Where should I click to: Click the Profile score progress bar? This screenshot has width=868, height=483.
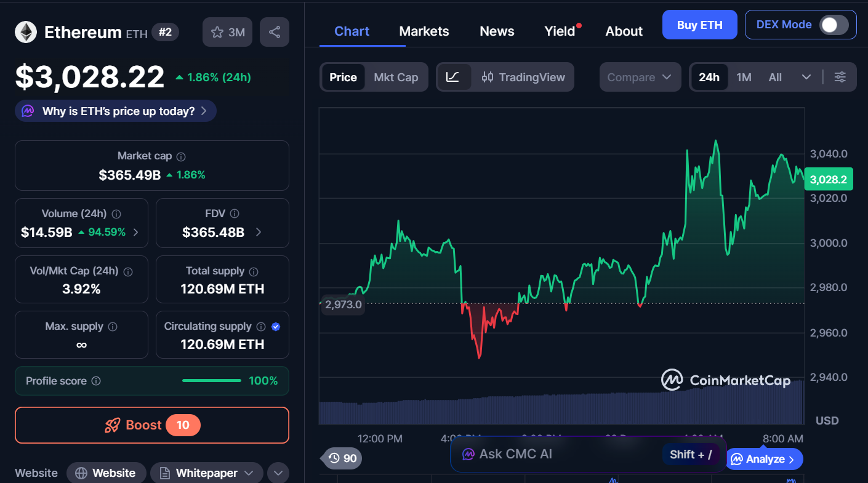pos(211,380)
